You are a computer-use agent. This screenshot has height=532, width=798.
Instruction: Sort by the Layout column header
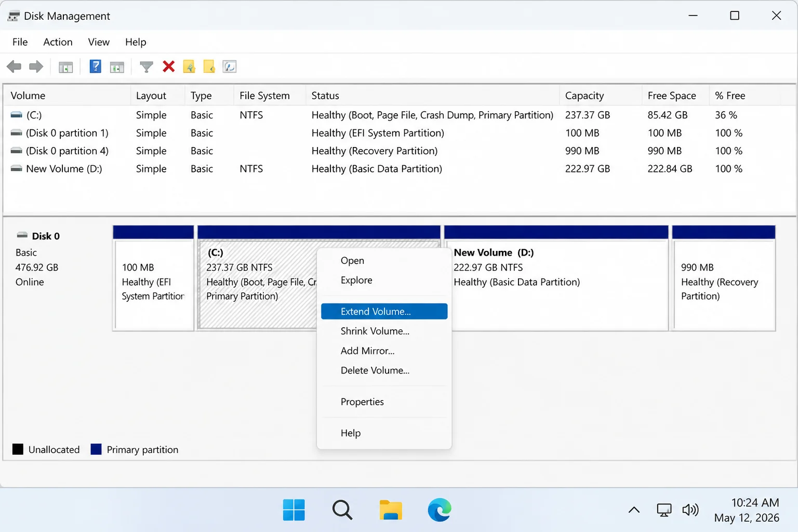tap(157, 96)
